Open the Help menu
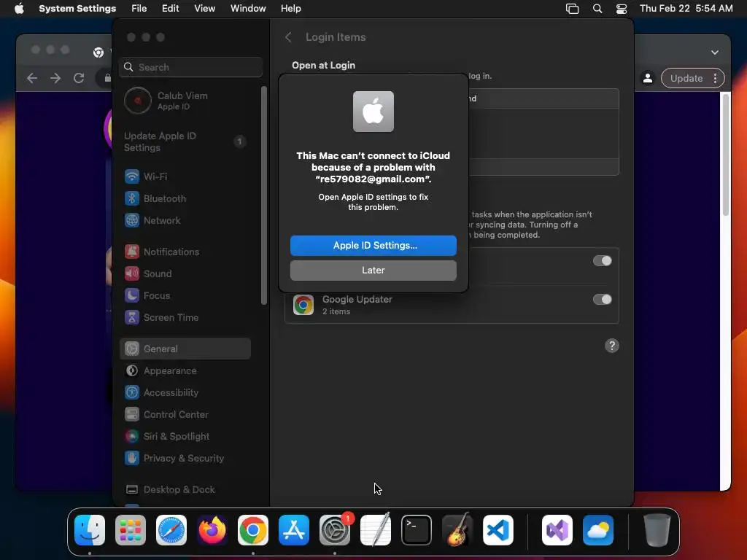This screenshot has width=747, height=560. tap(290, 9)
